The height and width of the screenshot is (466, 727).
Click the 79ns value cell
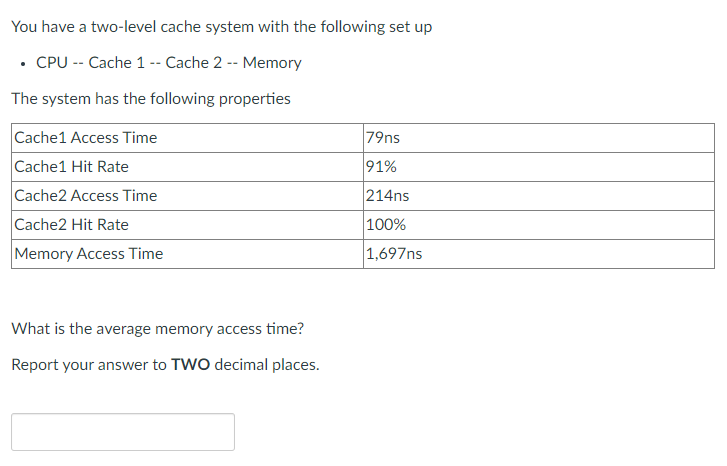(539, 138)
